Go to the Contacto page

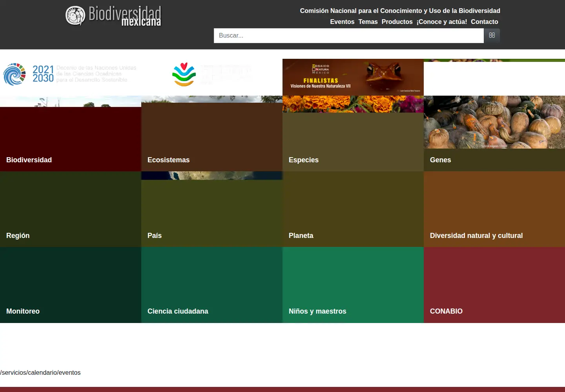[x=485, y=22]
